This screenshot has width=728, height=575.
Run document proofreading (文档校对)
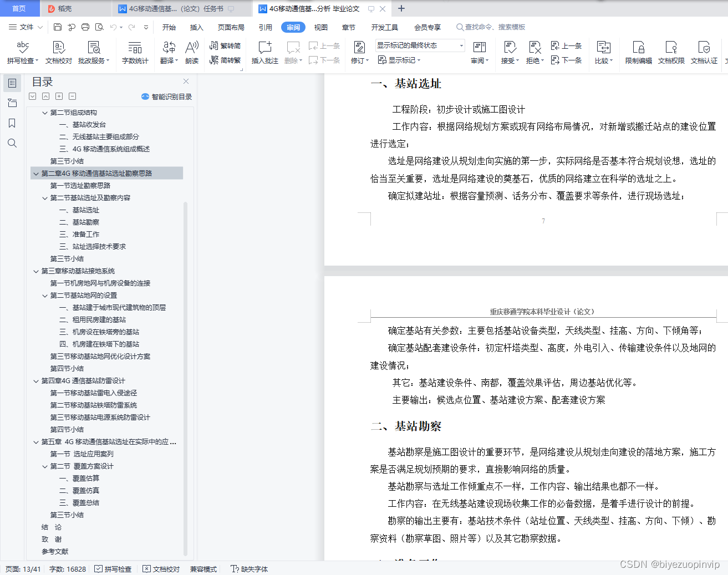(58, 53)
